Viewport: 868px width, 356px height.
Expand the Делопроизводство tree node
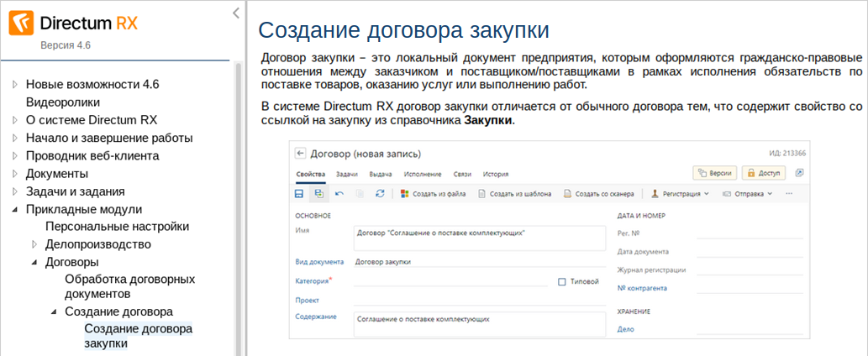[x=34, y=244]
